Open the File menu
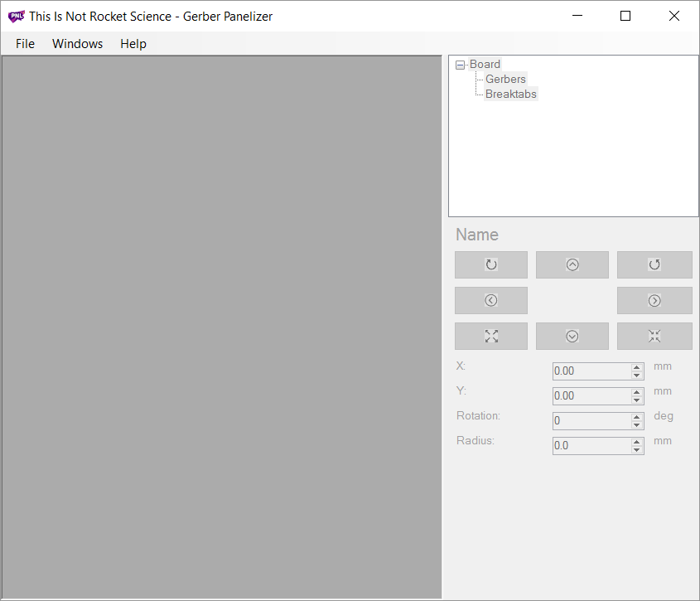700x601 pixels. click(x=25, y=44)
